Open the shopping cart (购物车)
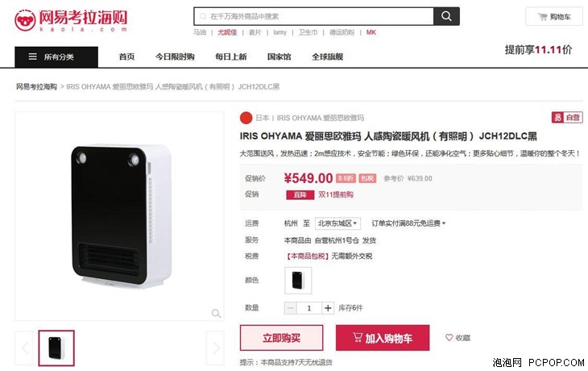Image resolution: width=588 pixels, height=371 pixels. pos(554,16)
